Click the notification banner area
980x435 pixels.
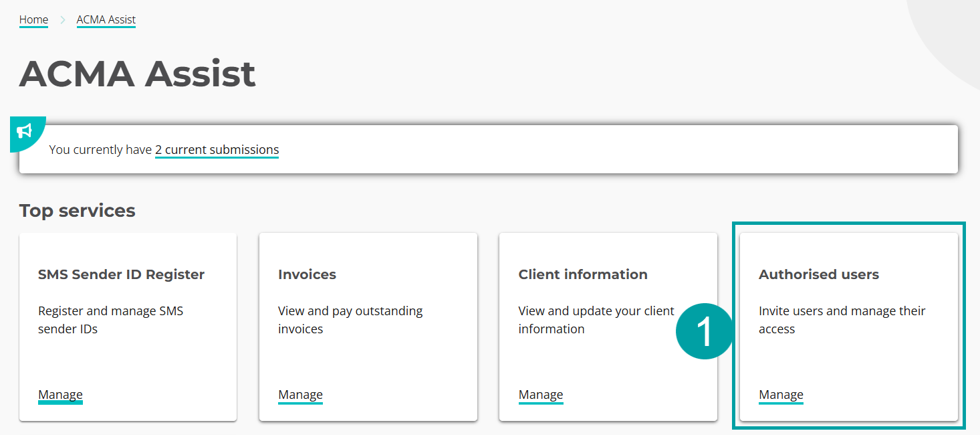[x=488, y=149]
